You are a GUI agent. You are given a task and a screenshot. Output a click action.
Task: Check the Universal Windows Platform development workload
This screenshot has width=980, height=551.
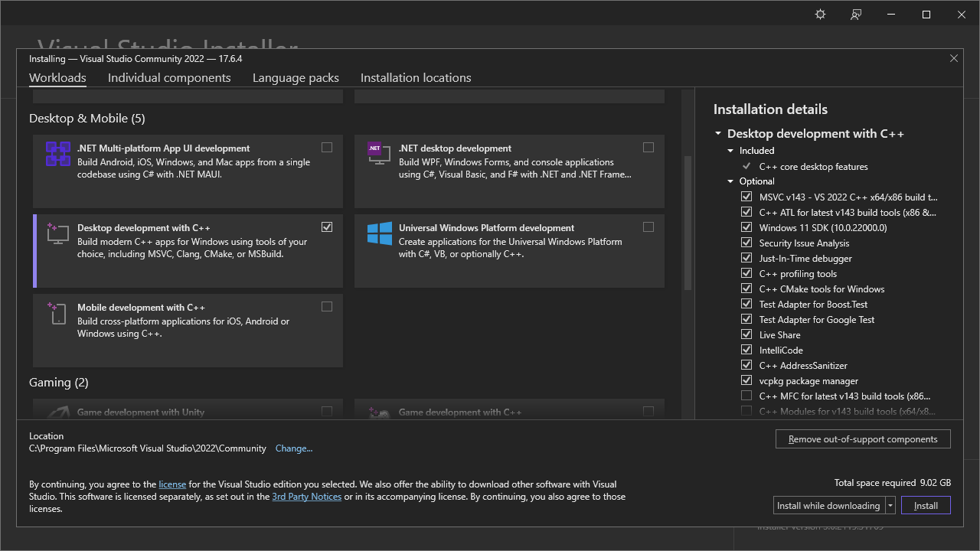(x=648, y=227)
